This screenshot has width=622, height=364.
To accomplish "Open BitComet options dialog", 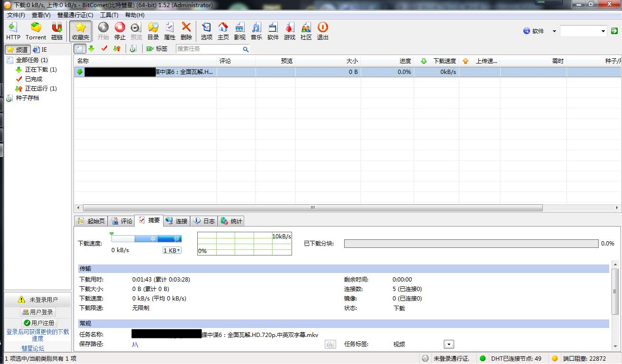I will (206, 31).
